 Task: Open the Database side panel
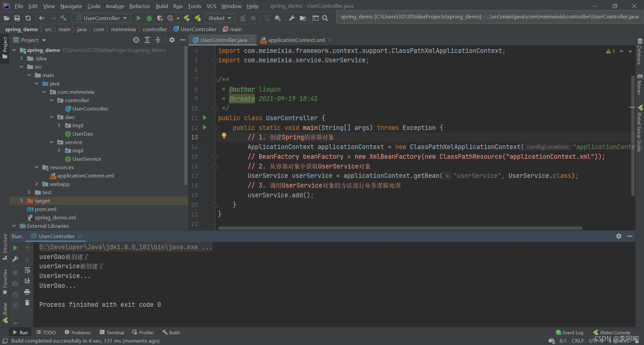(x=640, y=52)
